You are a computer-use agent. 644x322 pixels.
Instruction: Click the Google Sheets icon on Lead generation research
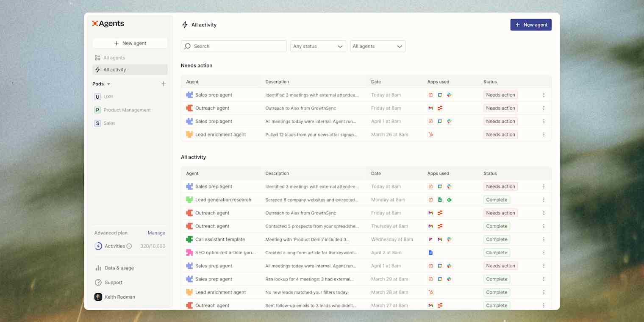(440, 200)
